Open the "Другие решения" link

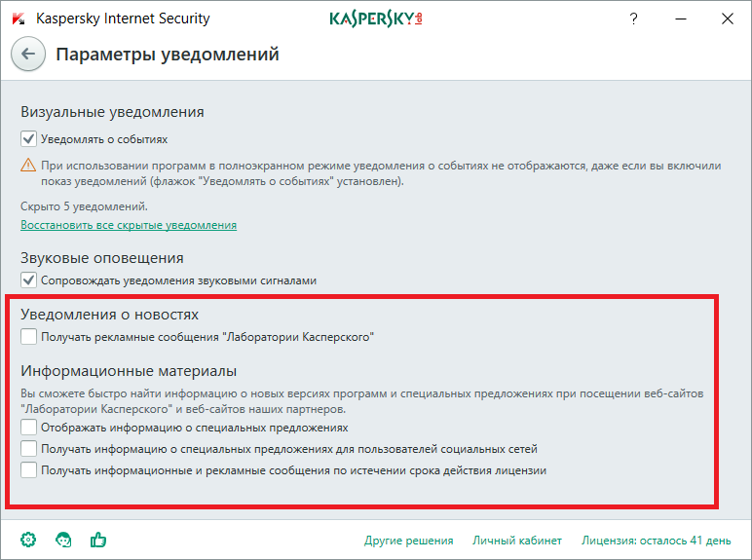[408, 541]
